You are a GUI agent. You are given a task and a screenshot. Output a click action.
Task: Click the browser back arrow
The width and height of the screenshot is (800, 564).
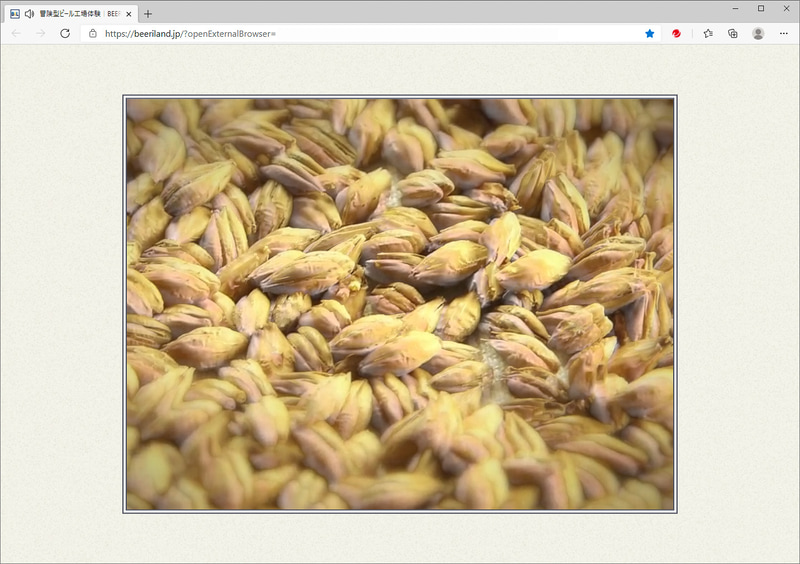[16, 33]
